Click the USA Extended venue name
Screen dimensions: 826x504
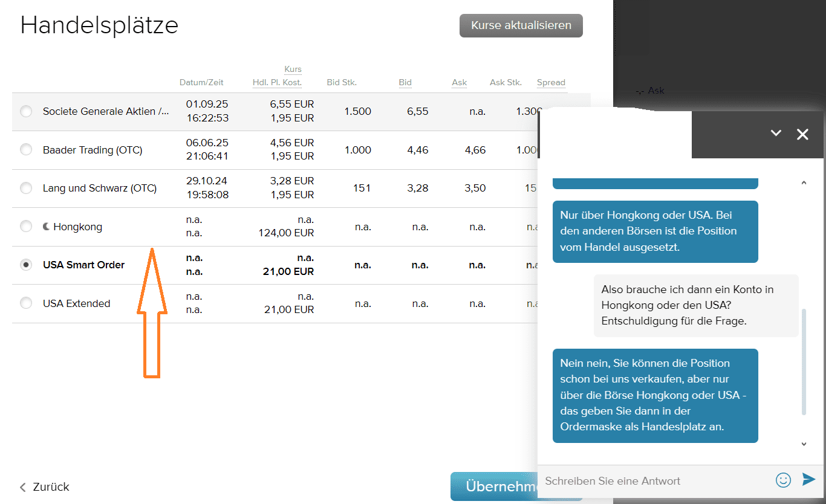pos(76,303)
